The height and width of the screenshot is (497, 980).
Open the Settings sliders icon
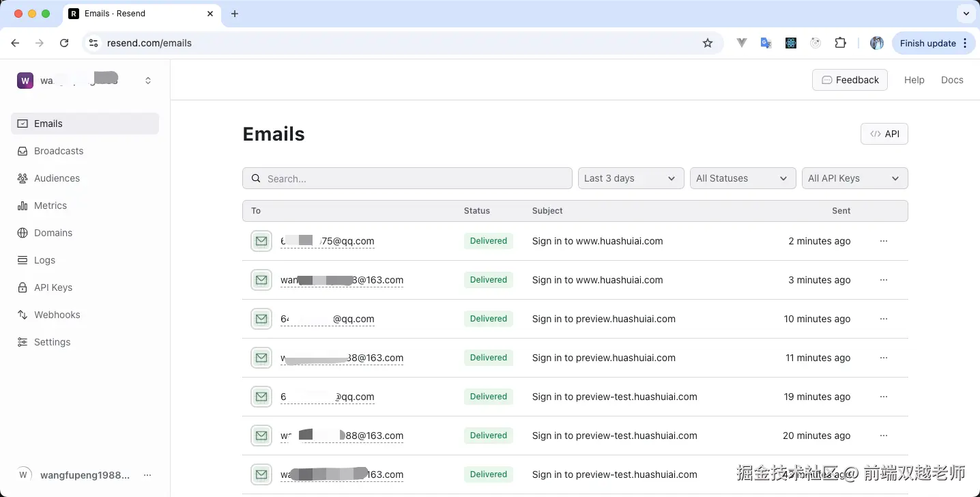point(23,342)
